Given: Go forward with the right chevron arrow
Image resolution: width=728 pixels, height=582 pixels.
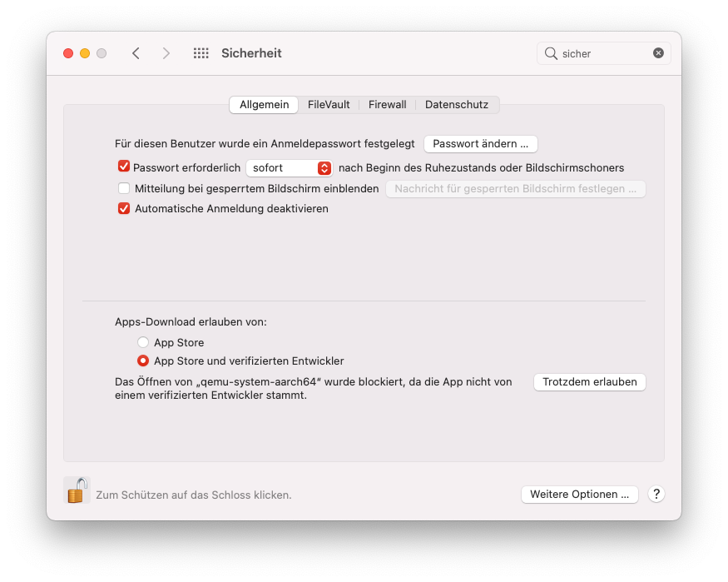Looking at the screenshot, I should pos(166,53).
